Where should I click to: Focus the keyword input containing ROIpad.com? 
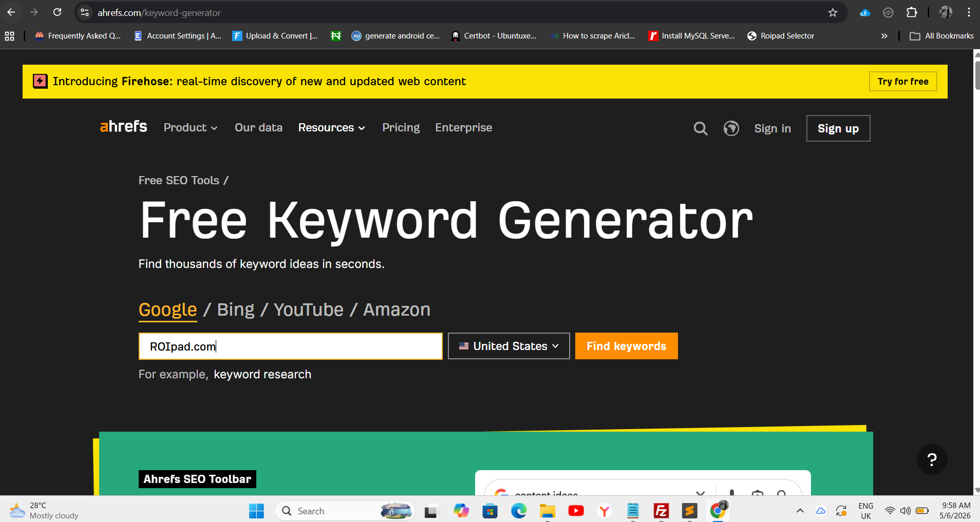click(291, 346)
